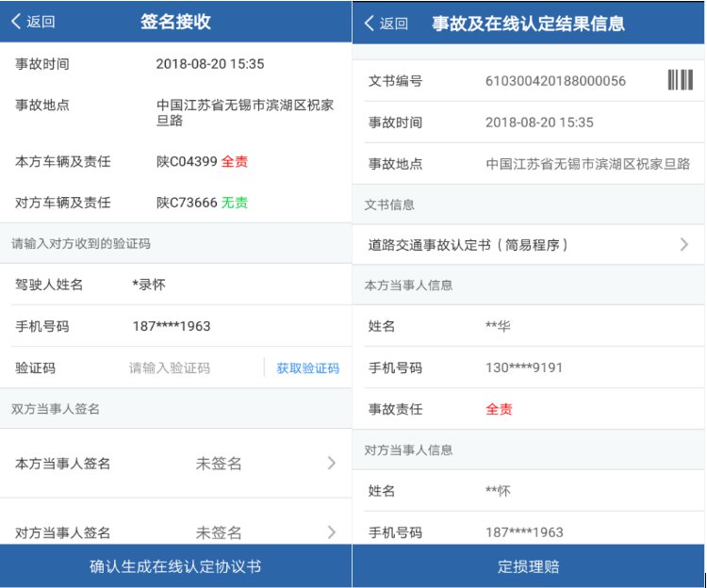Image resolution: width=707 pixels, height=588 pixels.
Task: Tap red 全责 label next to 陕C04399
Action: [235, 162]
